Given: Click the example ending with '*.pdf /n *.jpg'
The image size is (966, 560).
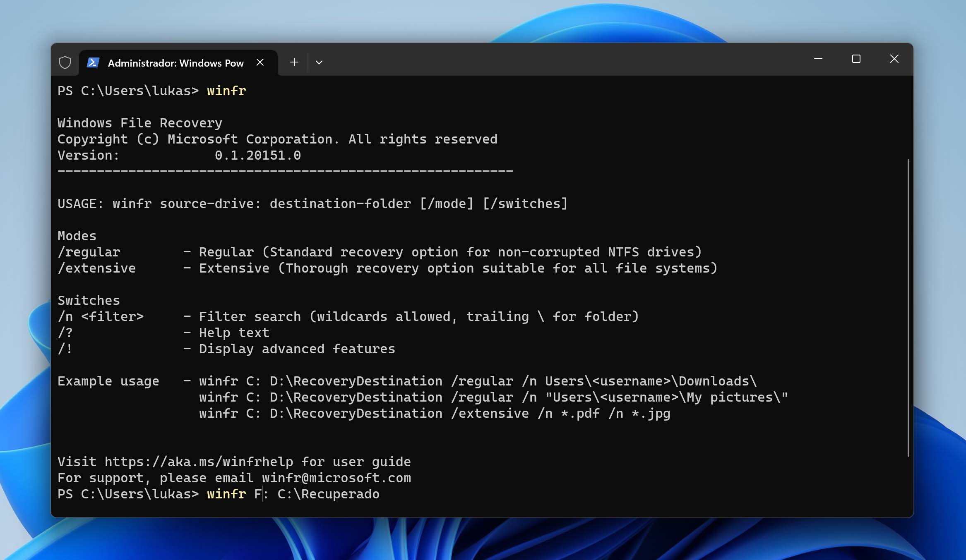Looking at the screenshot, I should [435, 413].
